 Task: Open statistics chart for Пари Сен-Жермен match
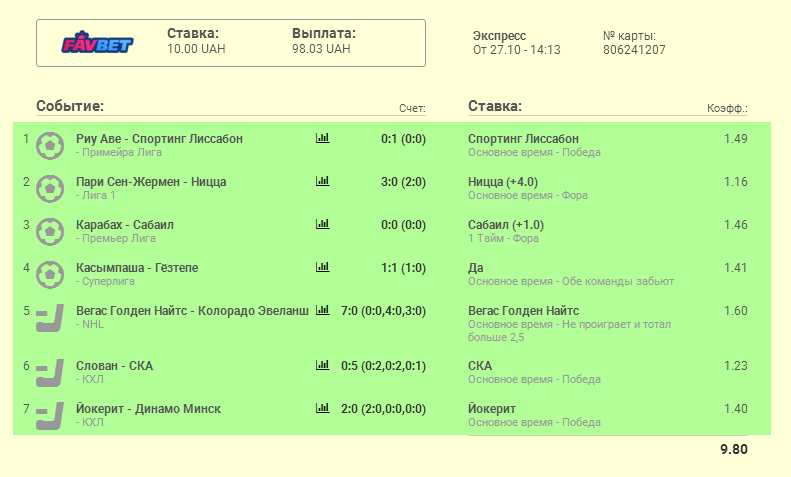322,181
